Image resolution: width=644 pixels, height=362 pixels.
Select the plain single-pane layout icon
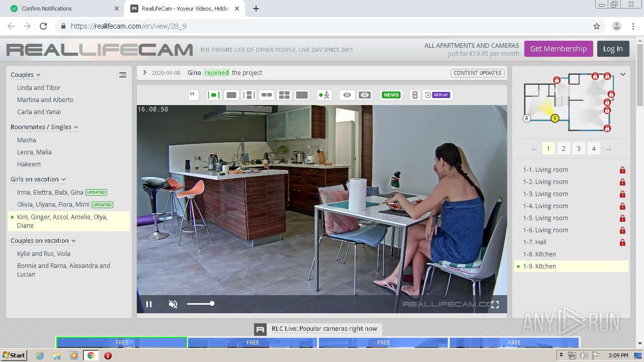(x=231, y=95)
